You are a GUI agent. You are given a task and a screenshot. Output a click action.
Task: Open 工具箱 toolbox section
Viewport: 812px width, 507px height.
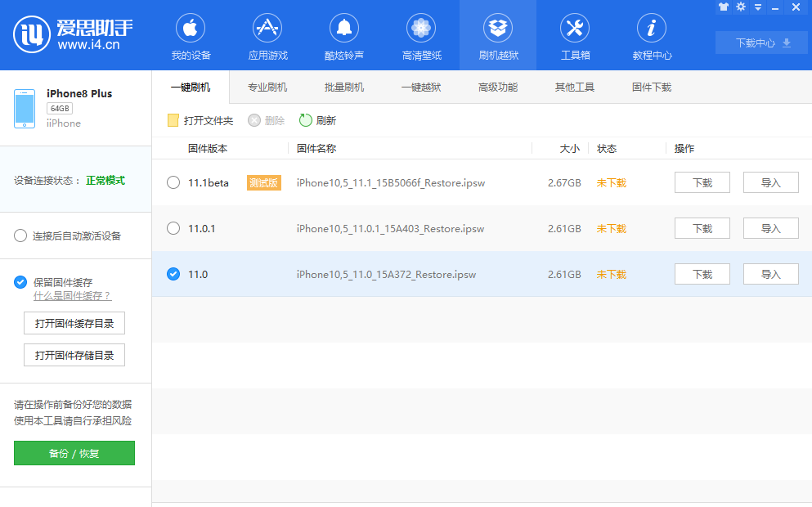coord(575,36)
